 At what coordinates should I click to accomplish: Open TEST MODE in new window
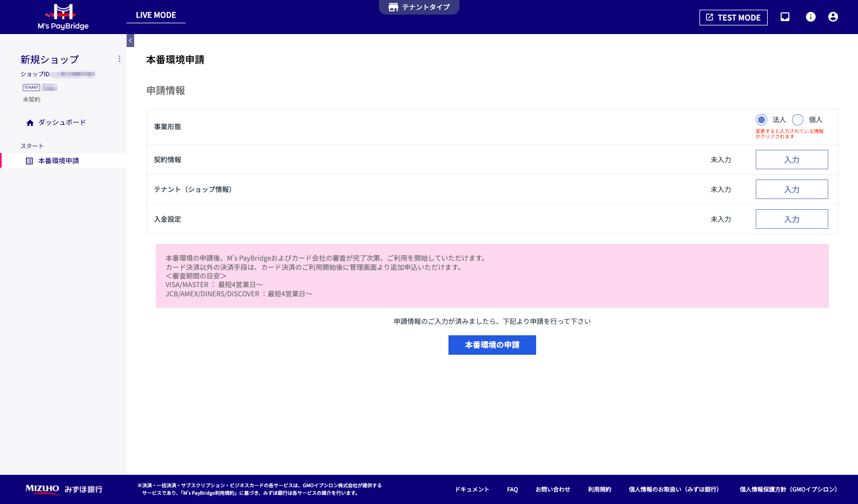click(x=733, y=17)
